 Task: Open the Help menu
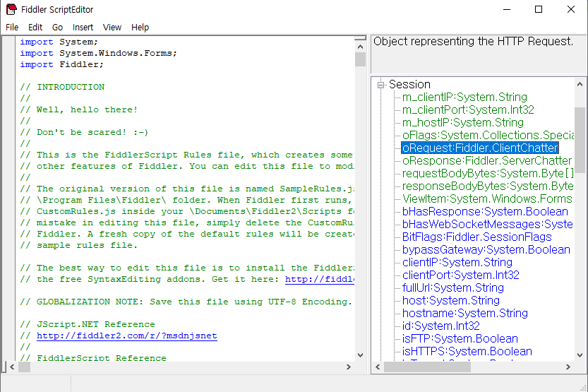pyautogui.click(x=140, y=28)
